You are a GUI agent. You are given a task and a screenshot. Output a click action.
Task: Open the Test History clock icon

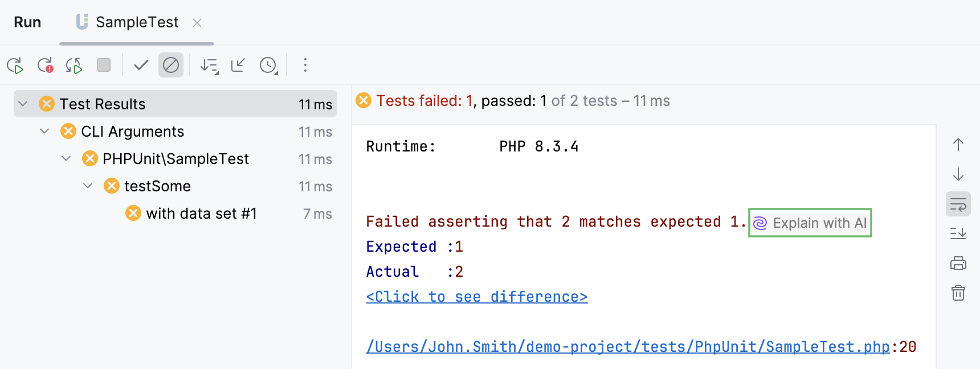(x=268, y=65)
